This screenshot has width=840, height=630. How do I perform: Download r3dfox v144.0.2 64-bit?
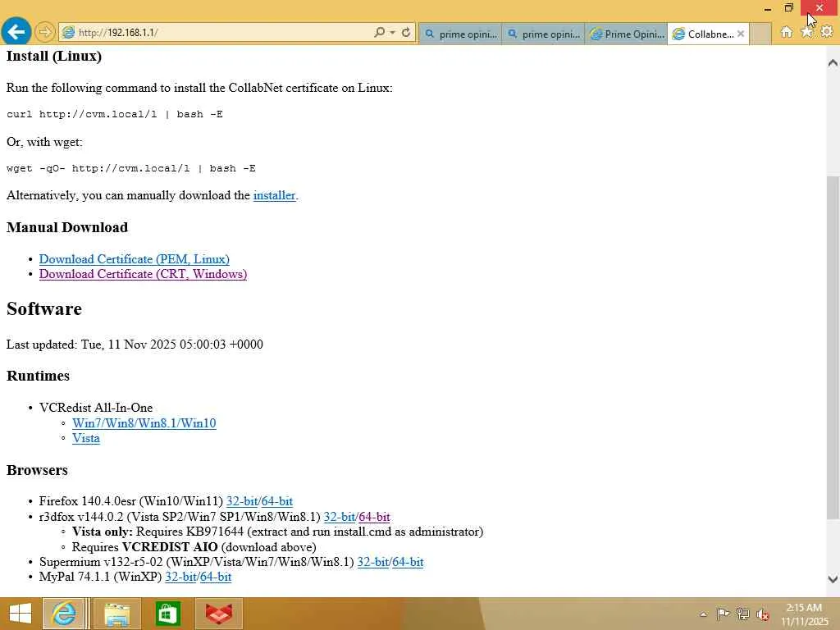374,517
